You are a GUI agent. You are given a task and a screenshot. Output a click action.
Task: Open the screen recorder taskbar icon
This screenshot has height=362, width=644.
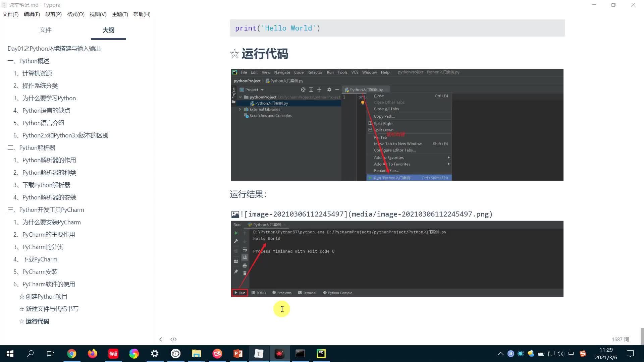[x=279, y=354]
